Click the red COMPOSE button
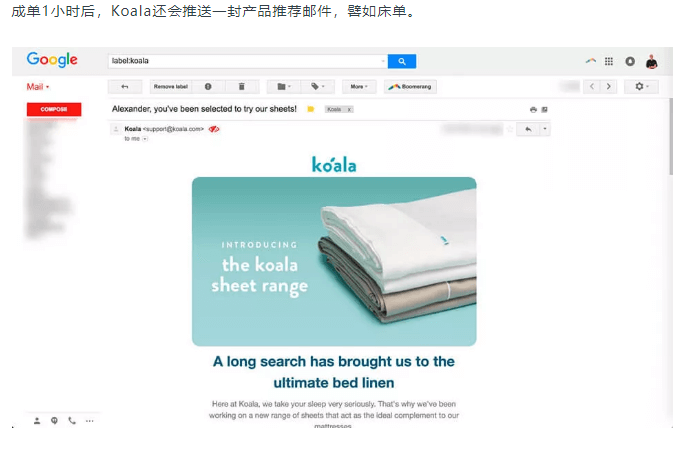 click(54, 109)
